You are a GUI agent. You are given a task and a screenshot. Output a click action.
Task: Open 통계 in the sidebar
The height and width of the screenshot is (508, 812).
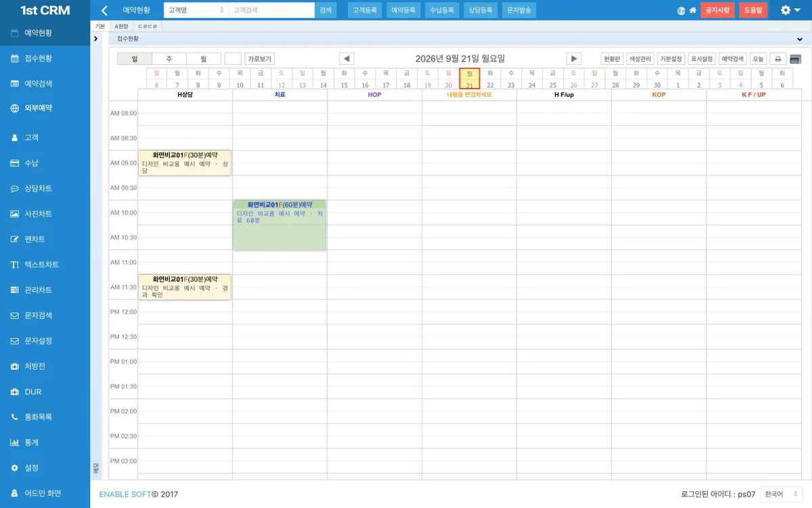pos(45,442)
